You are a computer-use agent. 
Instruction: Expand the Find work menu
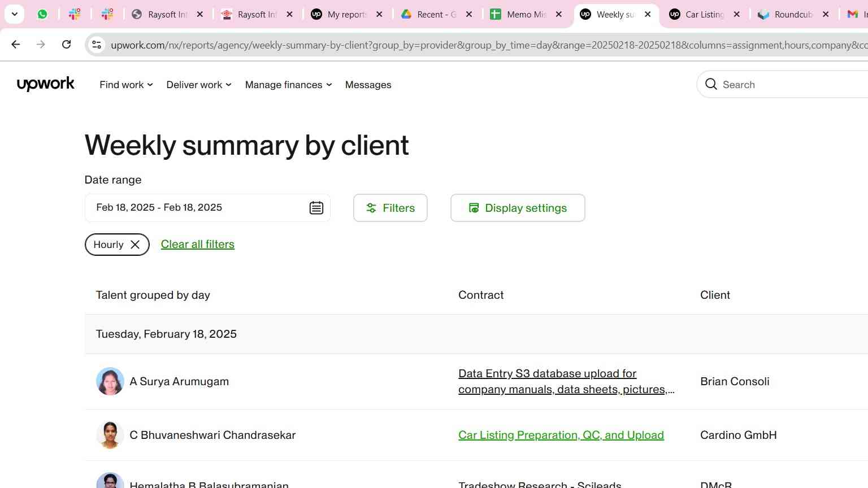126,85
